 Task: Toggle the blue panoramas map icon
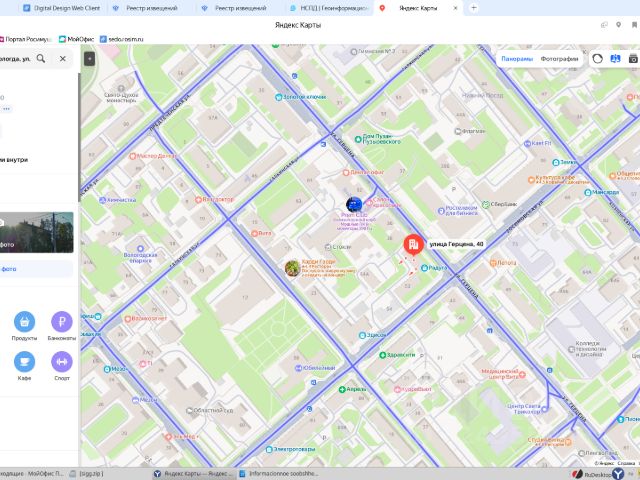[x=615, y=59]
